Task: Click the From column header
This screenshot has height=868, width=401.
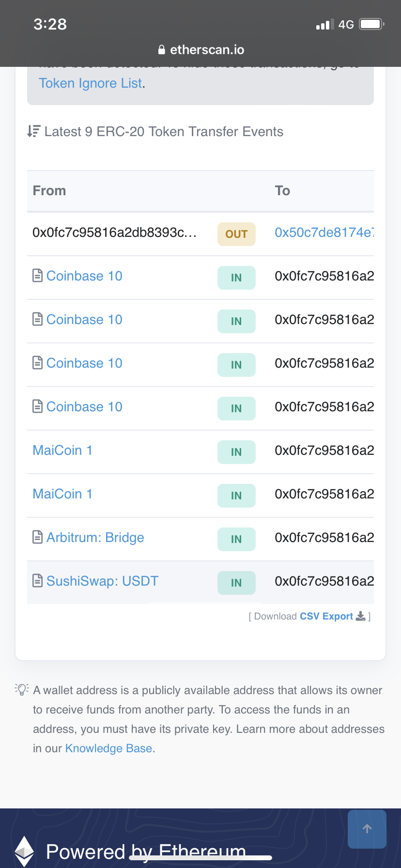Action: tap(49, 191)
